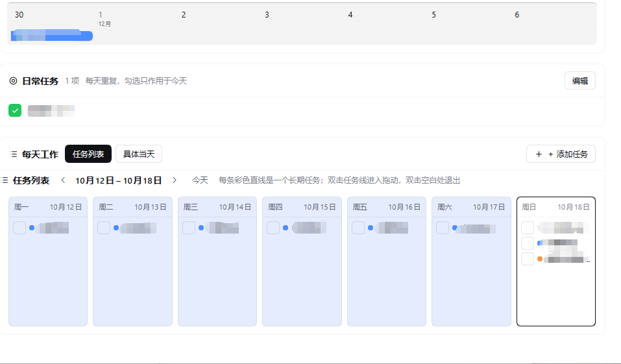621x364 pixels.
Task: Click the blue task bar on day 30
Action: click(52, 35)
